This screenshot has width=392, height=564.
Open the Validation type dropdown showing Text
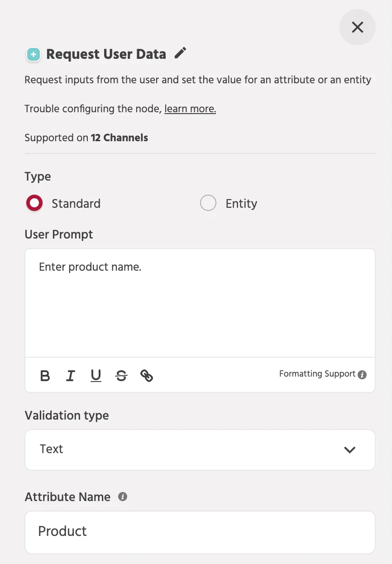200,450
